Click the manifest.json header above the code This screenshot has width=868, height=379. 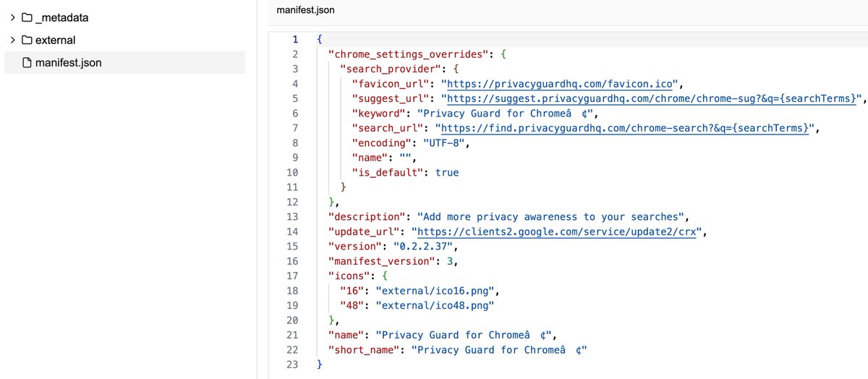click(306, 11)
